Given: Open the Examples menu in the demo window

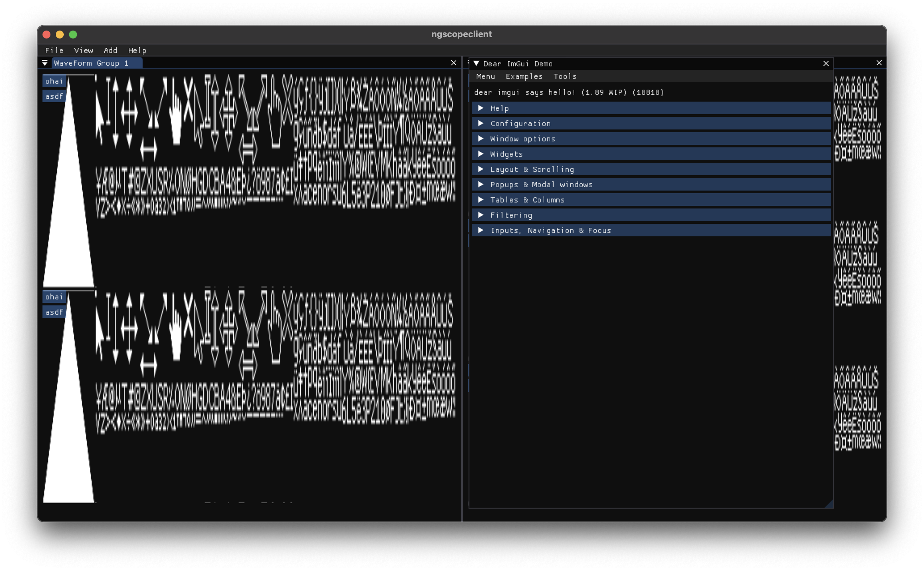Looking at the screenshot, I should (x=524, y=76).
